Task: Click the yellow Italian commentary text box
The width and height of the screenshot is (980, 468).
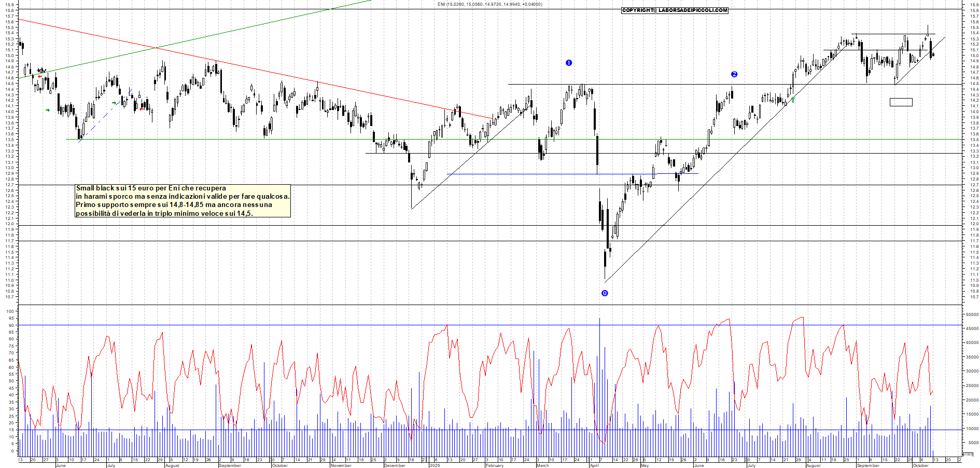Action: [183, 201]
